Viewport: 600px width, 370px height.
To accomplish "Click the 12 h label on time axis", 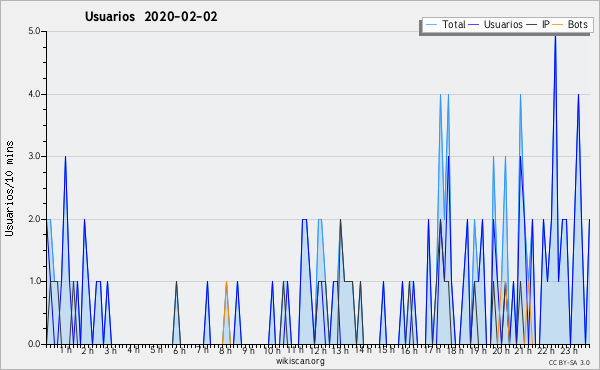I will point(318,351).
